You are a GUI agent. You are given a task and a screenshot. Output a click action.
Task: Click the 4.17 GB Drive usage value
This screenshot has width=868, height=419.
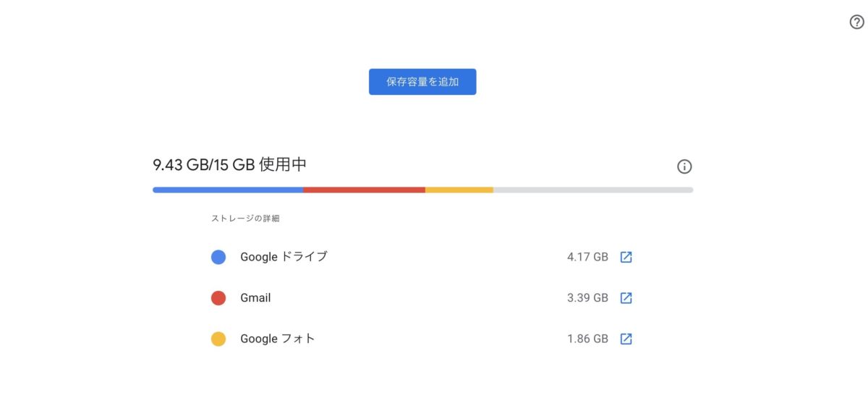(x=587, y=257)
